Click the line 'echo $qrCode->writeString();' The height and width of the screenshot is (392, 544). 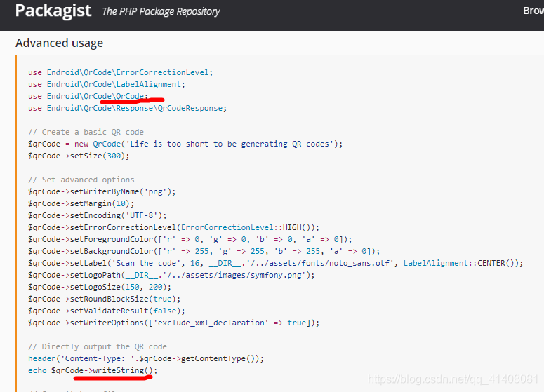[x=93, y=370]
